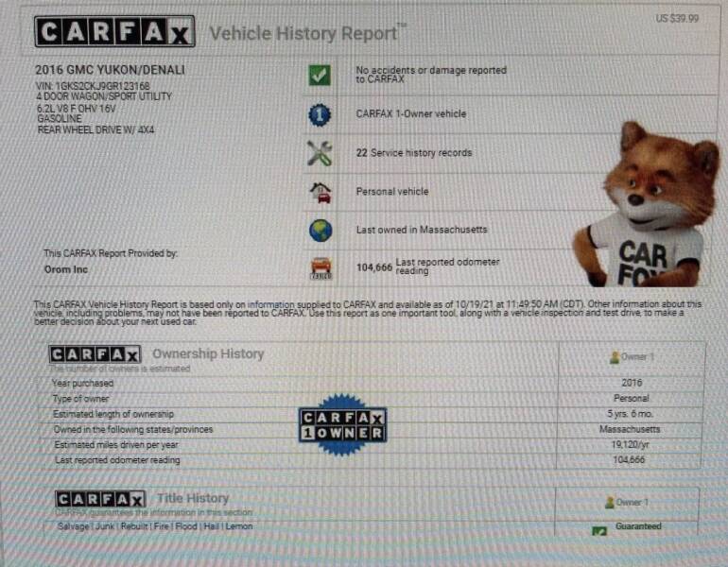The height and width of the screenshot is (567, 728).
Task: Click the Owner 1 person icon in Title History
Action: pyautogui.click(x=610, y=502)
